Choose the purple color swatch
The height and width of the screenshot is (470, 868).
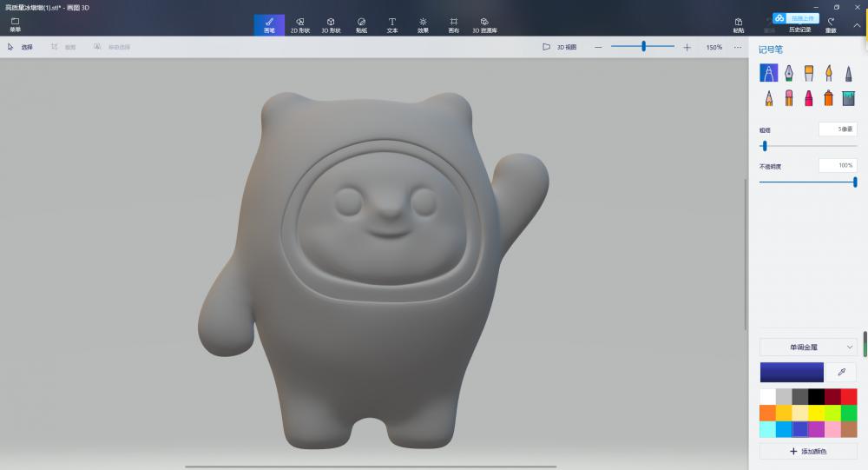click(816, 429)
